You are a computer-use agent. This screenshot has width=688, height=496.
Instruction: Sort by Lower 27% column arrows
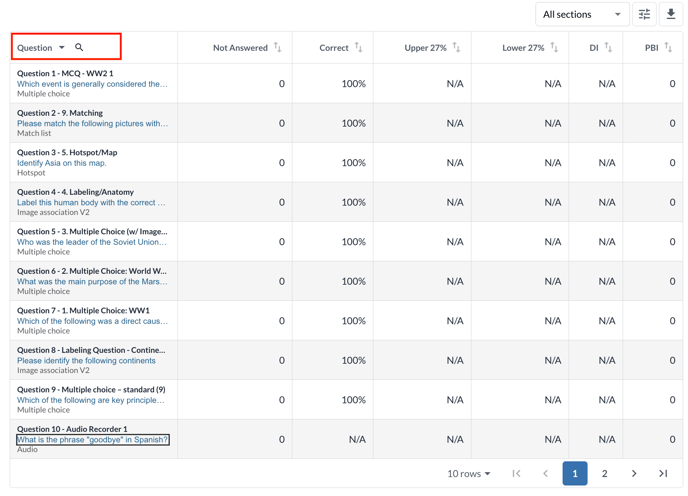click(554, 47)
